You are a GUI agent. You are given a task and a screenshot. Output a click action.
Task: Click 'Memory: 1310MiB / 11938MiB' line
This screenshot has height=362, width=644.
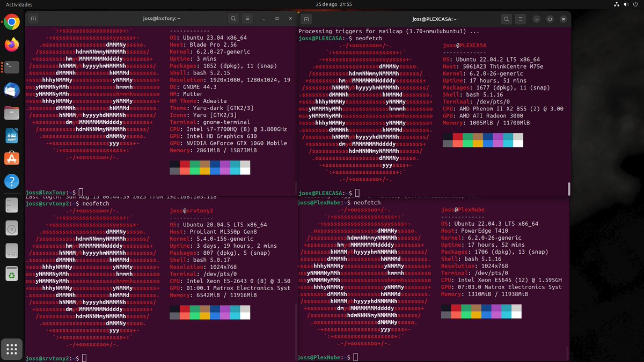[x=485, y=294]
